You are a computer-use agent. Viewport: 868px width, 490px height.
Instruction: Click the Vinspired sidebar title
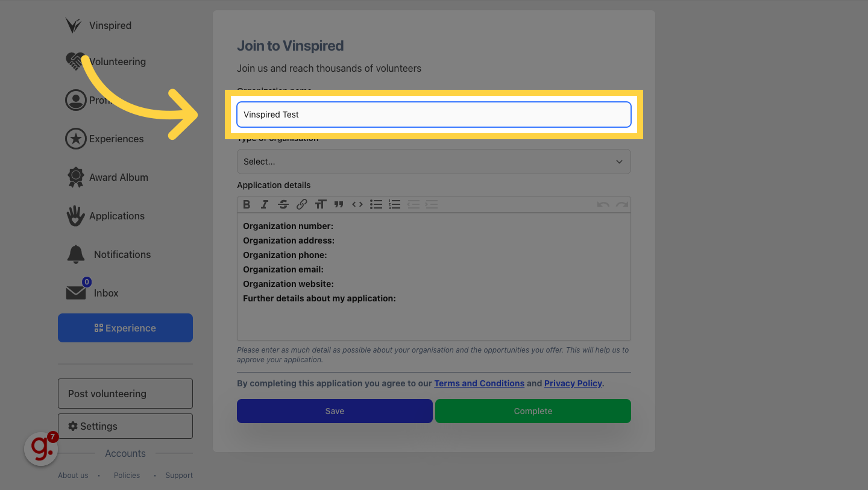[110, 25]
